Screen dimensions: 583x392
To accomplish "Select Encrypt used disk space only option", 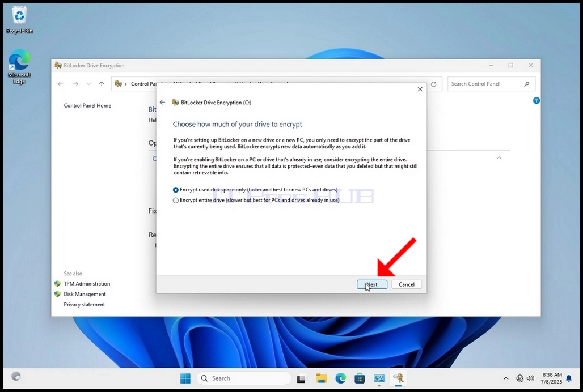I will pyautogui.click(x=255, y=190).
